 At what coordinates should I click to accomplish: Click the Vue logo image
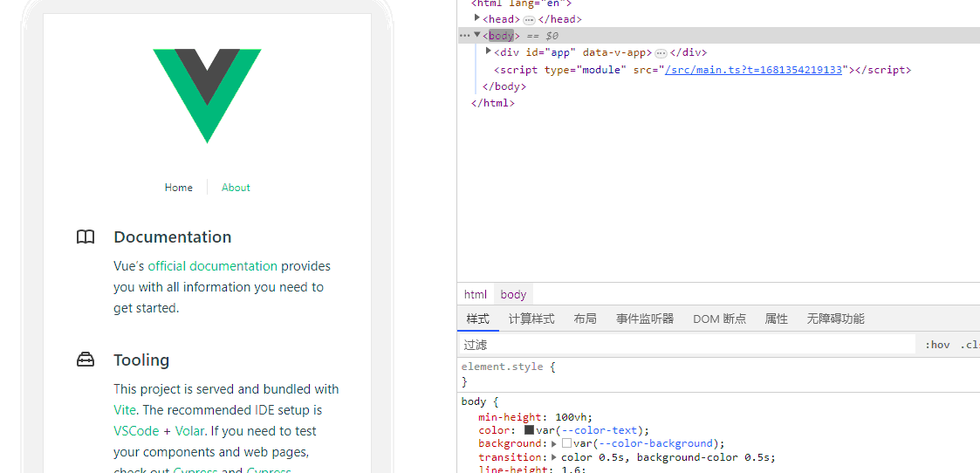[x=207, y=95]
